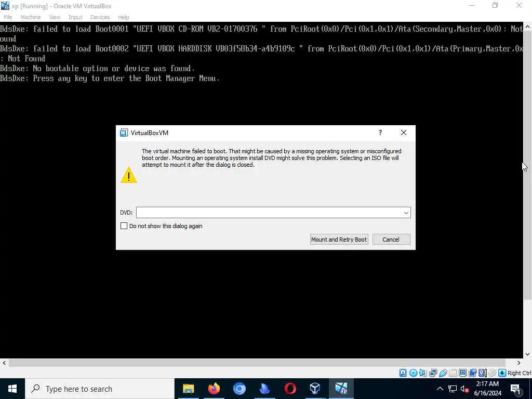Click the vertical scrollbar down arrow
The width and height of the screenshot is (532, 399).
[528, 354]
